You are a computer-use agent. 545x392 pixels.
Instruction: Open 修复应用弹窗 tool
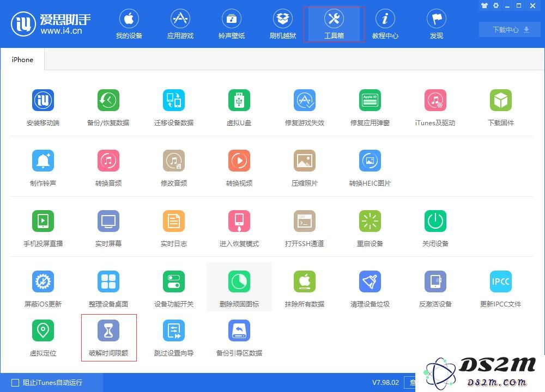[x=370, y=108]
